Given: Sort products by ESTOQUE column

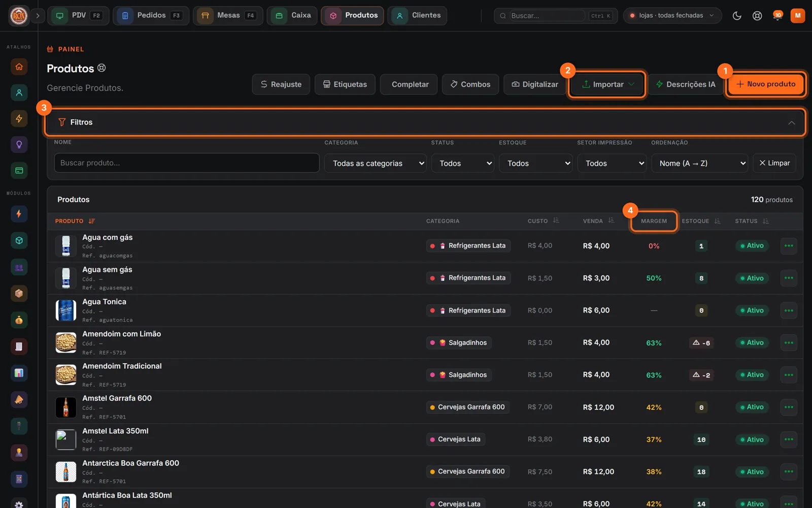Looking at the screenshot, I should pos(718,221).
